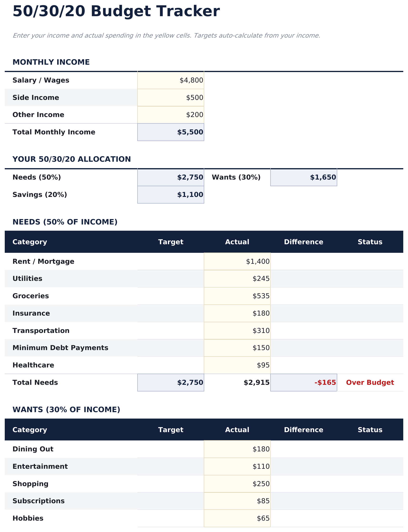Edit the Entertainment $110 cell
The height and width of the screenshot is (532, 408).
pyautogui.click(x=237, y=466)
